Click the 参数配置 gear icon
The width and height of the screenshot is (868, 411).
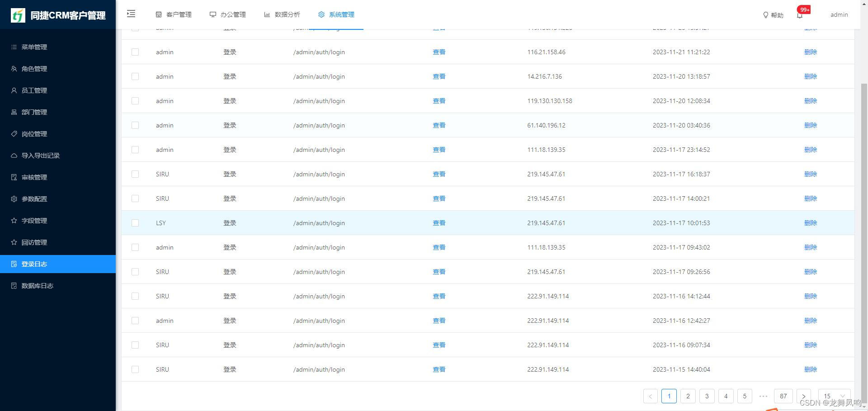tap(14, 199)
